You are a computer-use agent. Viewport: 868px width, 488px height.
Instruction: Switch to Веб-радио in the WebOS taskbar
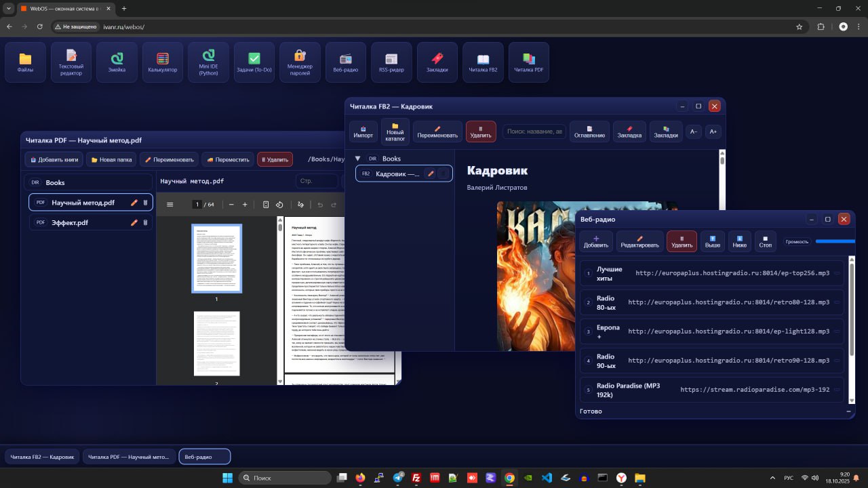click(x=205, y=457)
